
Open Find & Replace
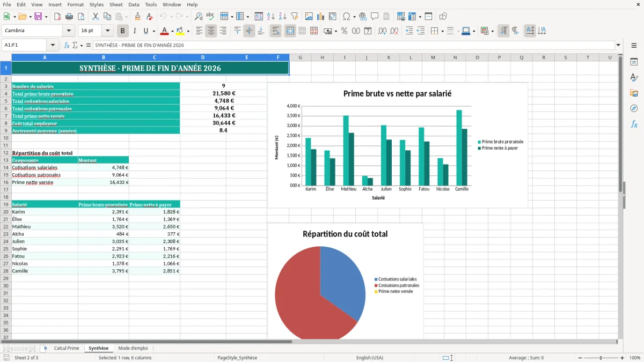199,17
